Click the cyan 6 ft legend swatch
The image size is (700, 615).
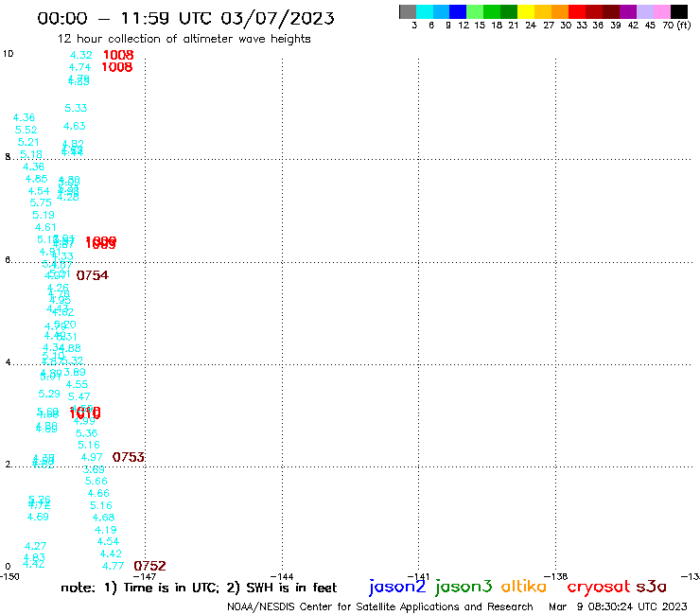(x=425, y=11)
